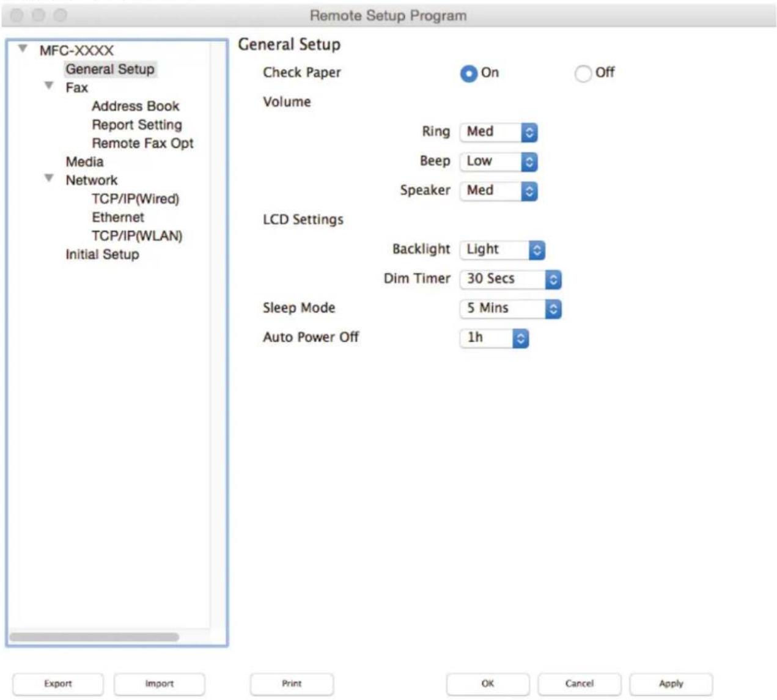The width and height of the screenshot is (777, 700).
Task: Open the Auto Power Off dropdown
Action: 494,337
